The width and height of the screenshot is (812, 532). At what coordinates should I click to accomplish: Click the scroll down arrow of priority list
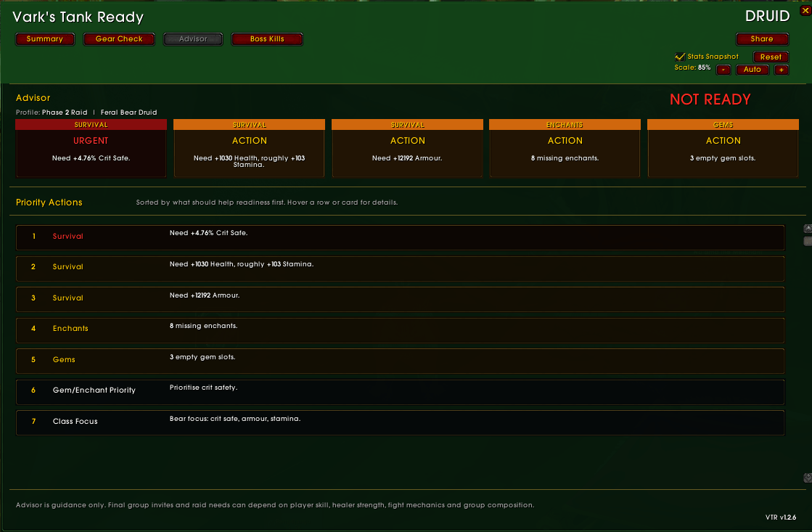pos(808,478)
